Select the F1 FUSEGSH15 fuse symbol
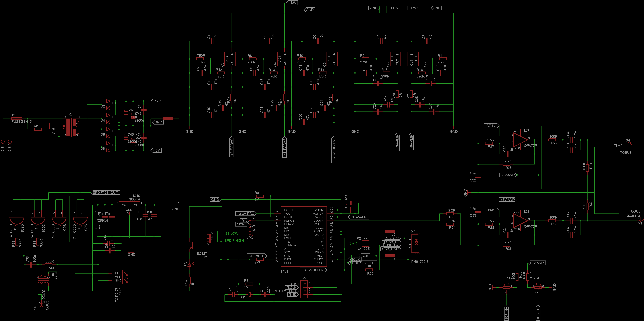This screenshot has width=644, height=321. click(x=17, y=119)
